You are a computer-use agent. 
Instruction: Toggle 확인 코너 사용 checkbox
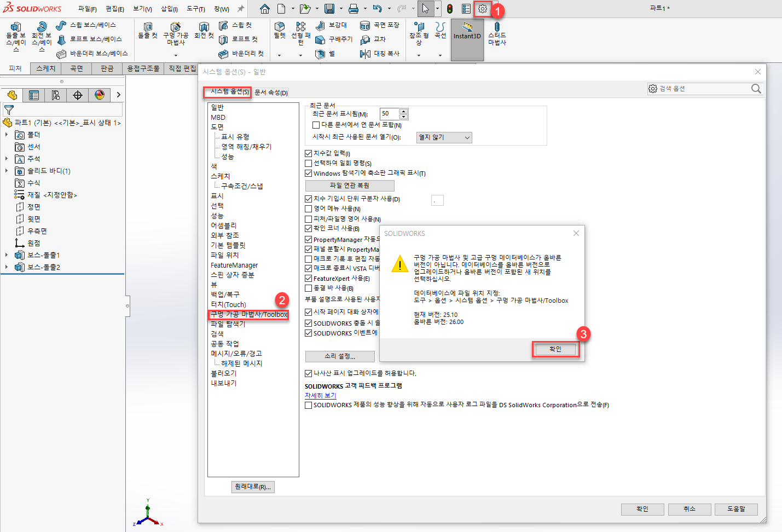tap(309, 228)
